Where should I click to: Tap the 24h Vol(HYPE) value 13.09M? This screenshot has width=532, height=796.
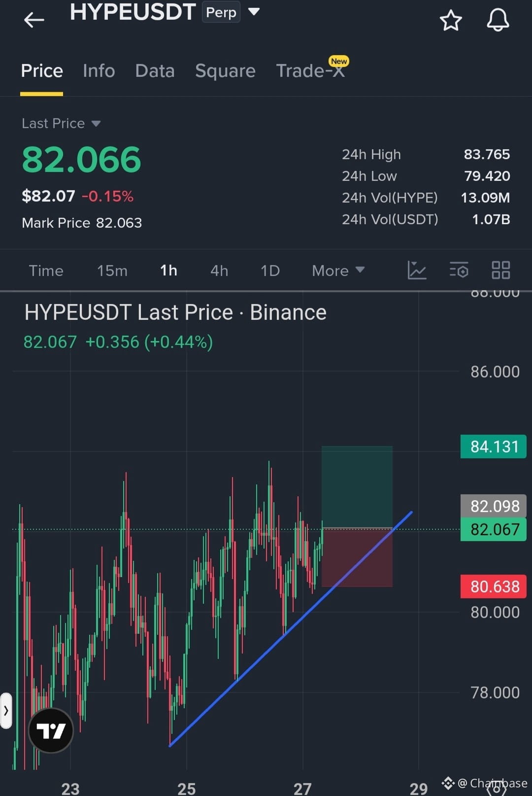point(485,198)
